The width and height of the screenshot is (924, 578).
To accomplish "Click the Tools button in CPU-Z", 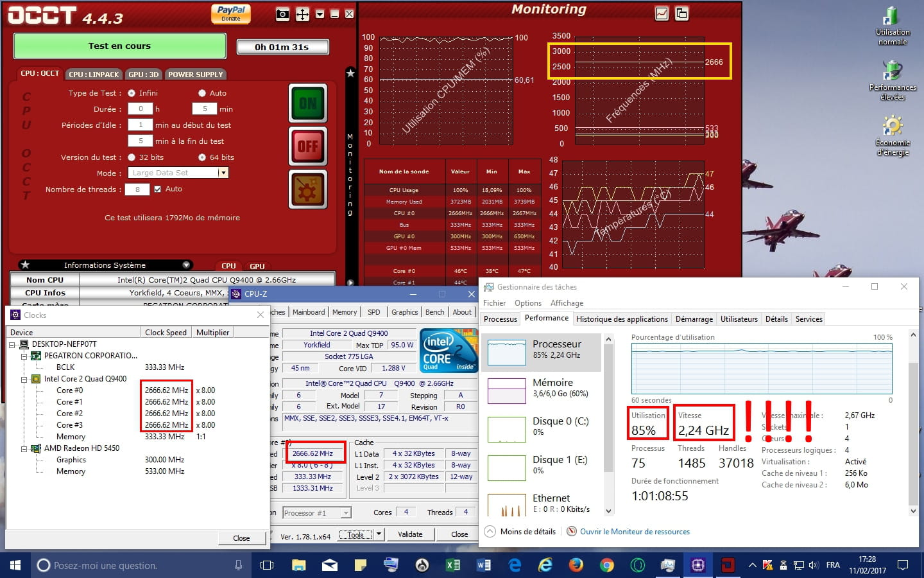I will tap(355, 534).
